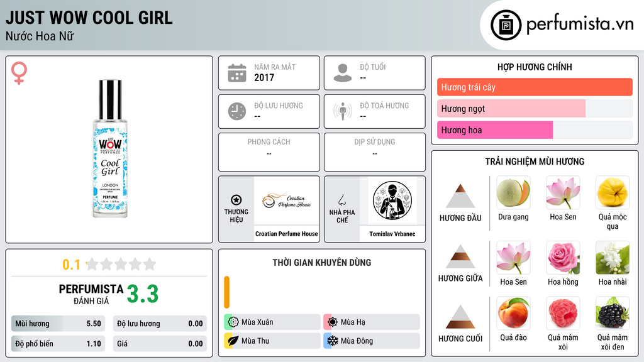Image resolution: width=644 pixels, height=362 pixels.
Task: Click the 0.1 user rating value
Action: (x=72, y=265)
